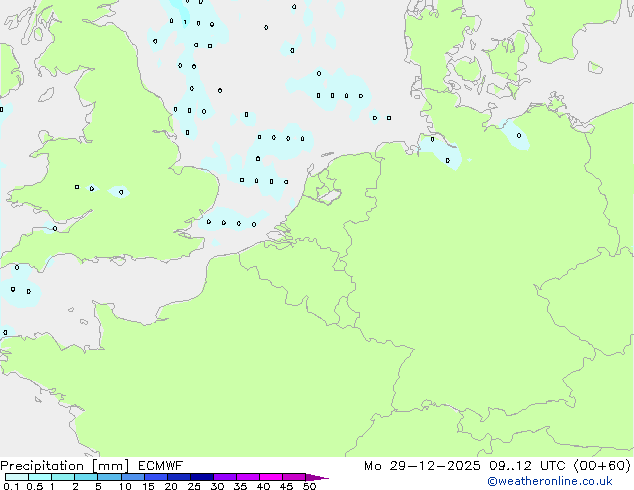This screenshot has width=634, height=490.
Task: Pick the dark navy swatch between 25 and 30
Action: point(201,477)
